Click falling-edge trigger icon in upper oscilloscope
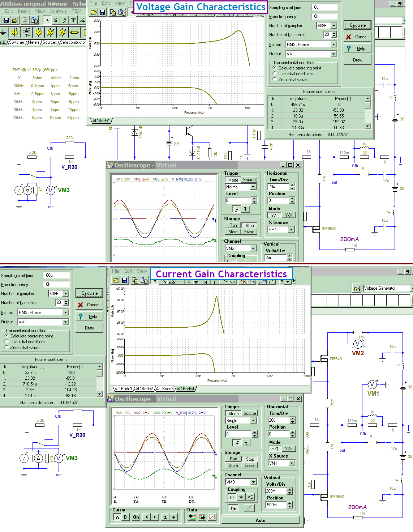Screen dimensions: 413x532 tap(245, 209)
